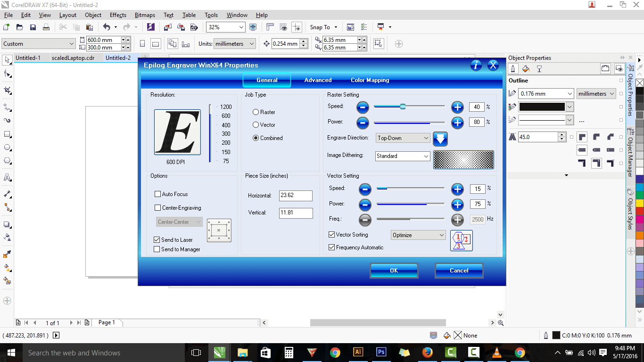The width and height of the screenshot is (644, 362).
Task: Select the Rectangle tool in toolbox
Action: (7, 134)
